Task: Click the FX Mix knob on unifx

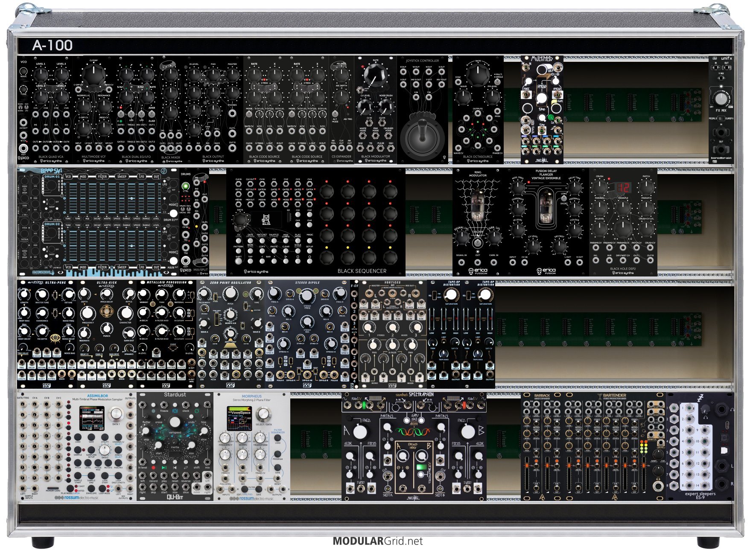Action: pyautogui.click(x=721, y=99)
